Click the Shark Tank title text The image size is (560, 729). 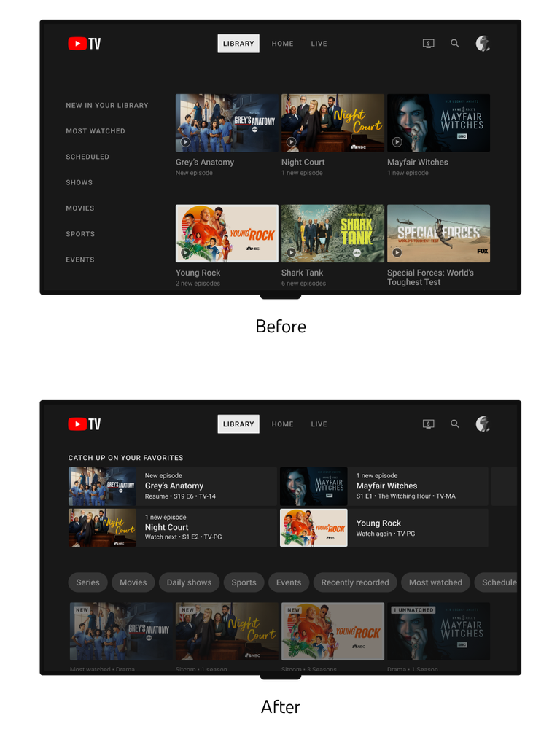click(x=302, y=273)
